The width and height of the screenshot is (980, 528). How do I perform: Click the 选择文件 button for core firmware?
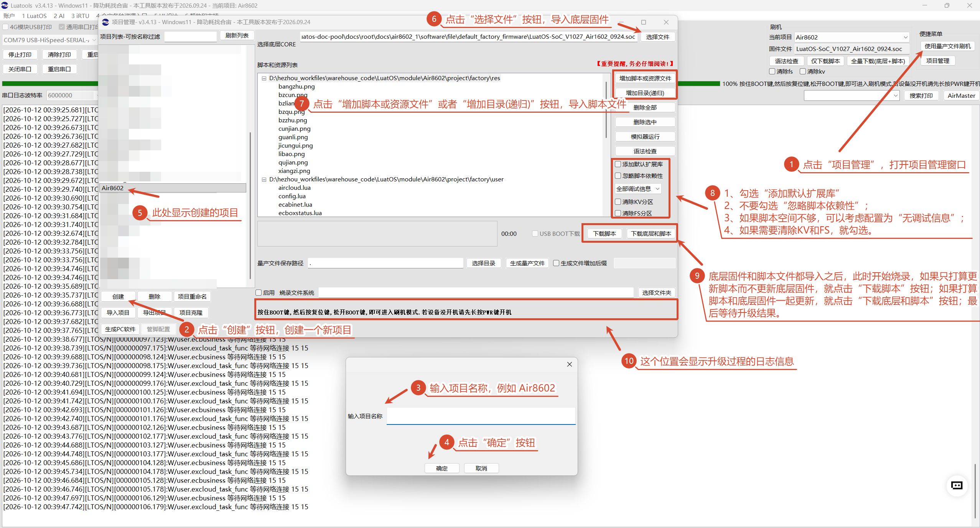click(657, 37)
